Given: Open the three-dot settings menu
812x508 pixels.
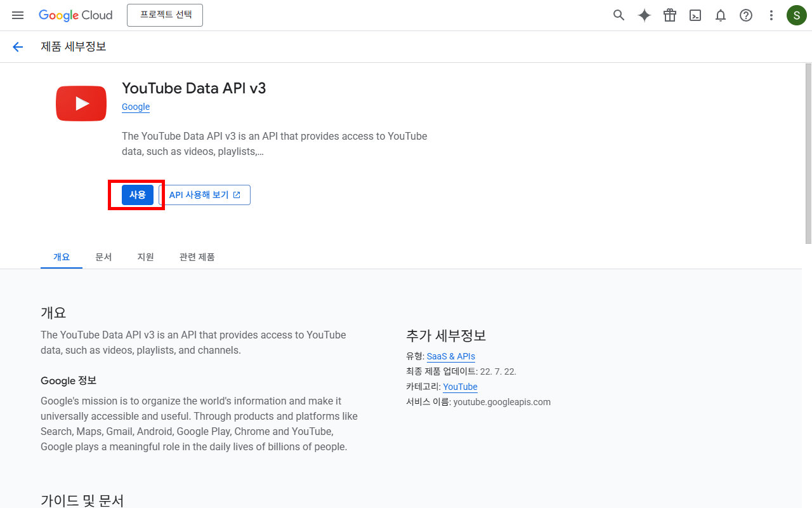Looking at the screenshot, I should point(771,15).
